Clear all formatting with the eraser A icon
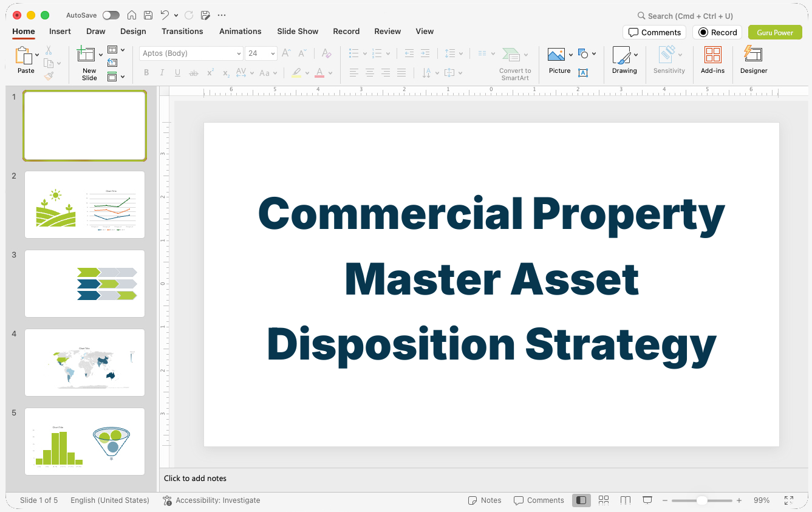Screen dimensions: 812x512 [x=327, y=53]
